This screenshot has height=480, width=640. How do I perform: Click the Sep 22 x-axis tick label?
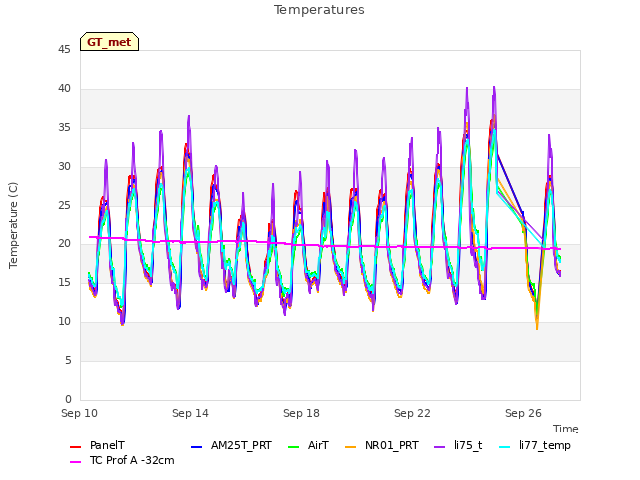[x=412, y=413]
